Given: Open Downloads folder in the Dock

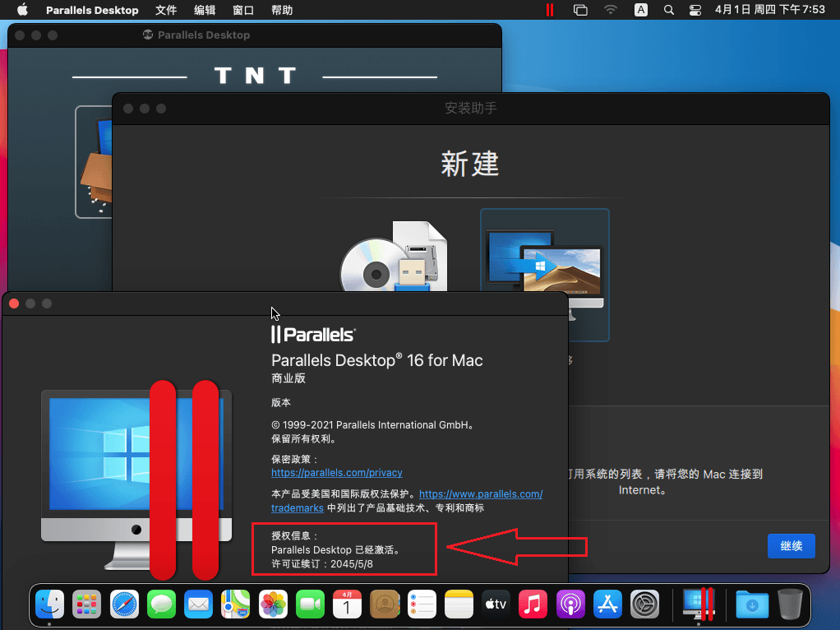Looking at the screenshot, I should (x=752, y=604).
